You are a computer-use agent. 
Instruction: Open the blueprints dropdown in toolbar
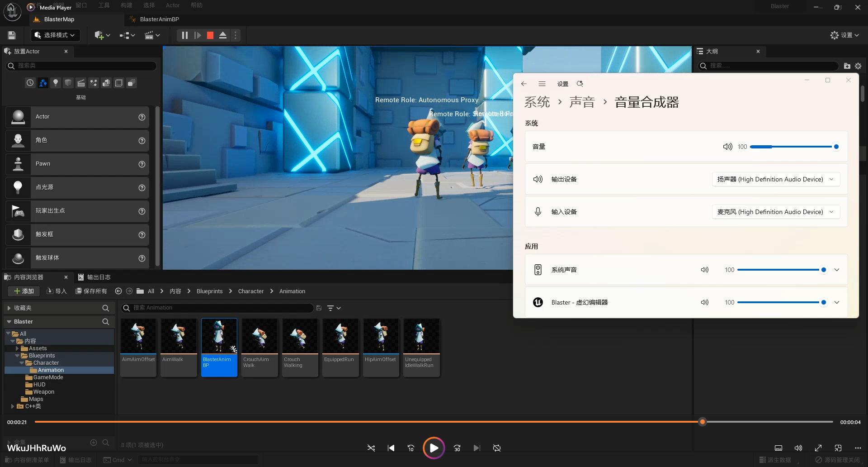[127, 35]
